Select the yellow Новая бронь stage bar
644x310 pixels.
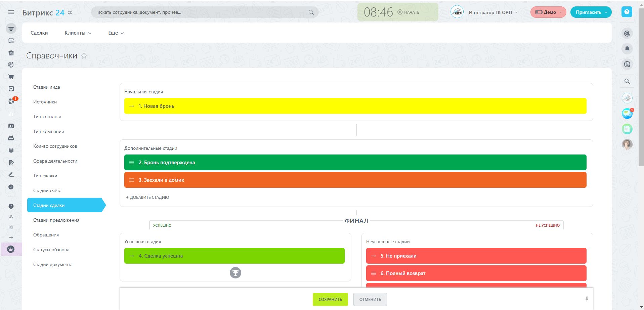355,106
